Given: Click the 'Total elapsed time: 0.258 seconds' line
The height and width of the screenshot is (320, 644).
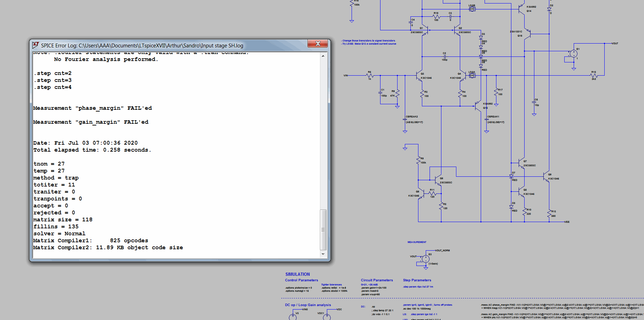Looking at the screenshot, I should [x=92, y=150].
